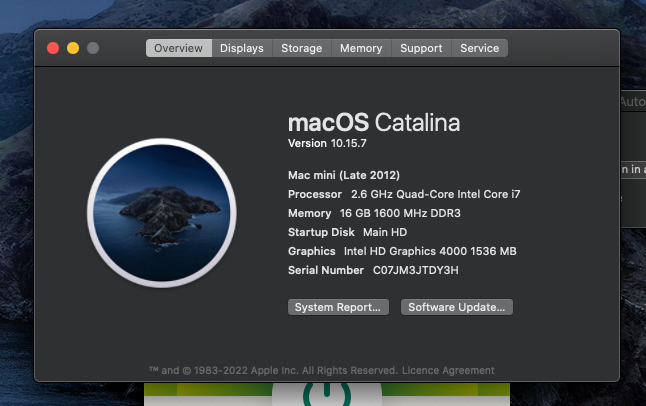Click the green power icon below the window

coord(327,394)
